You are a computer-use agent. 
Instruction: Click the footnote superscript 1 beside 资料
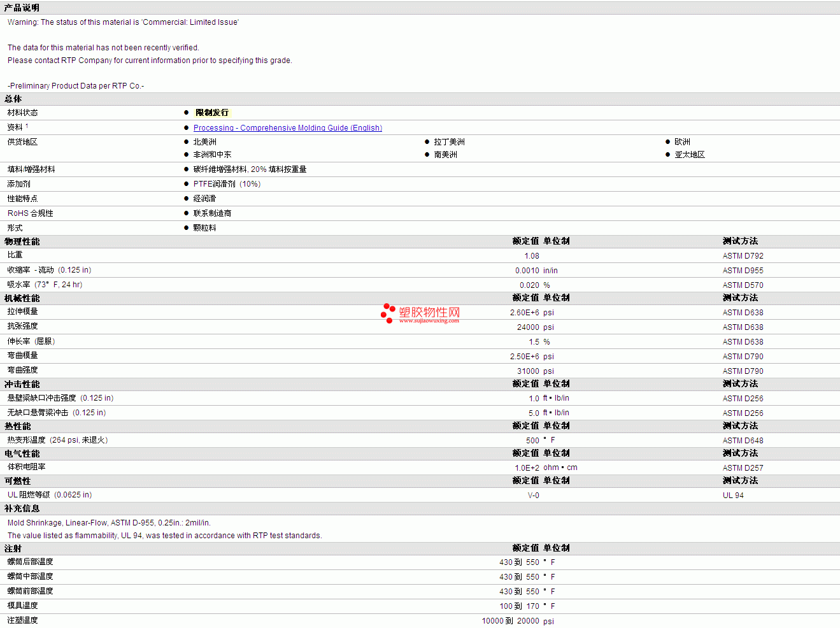27,126
